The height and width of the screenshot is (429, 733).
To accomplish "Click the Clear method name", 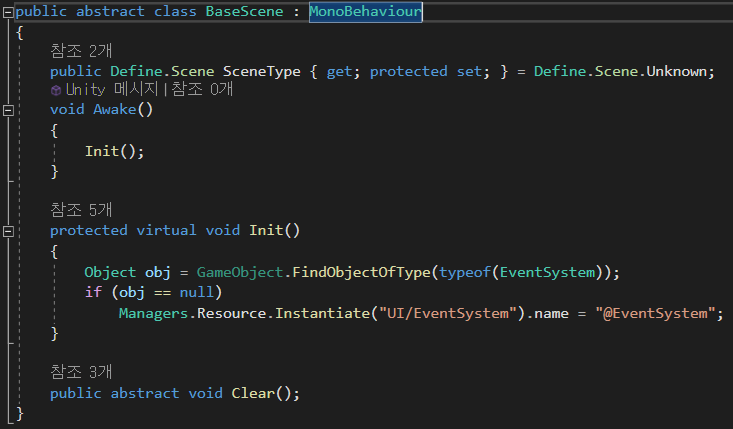I will (x=253, y=393).
